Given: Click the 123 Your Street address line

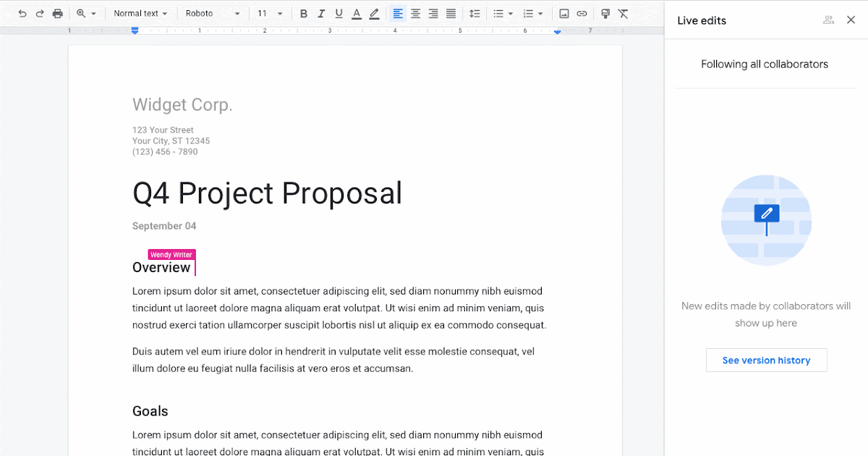Looking at the screenshot, I should pyautogui.click(x=163, y=130).
